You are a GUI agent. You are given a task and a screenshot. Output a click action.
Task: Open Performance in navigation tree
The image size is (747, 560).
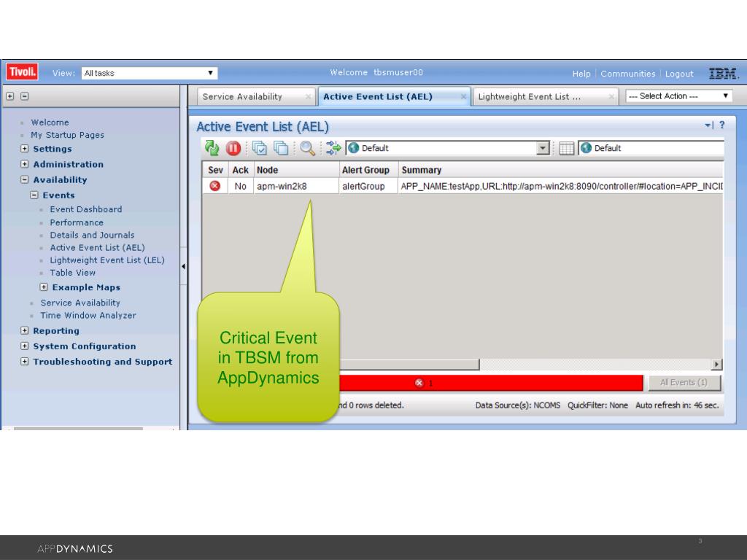76,222
